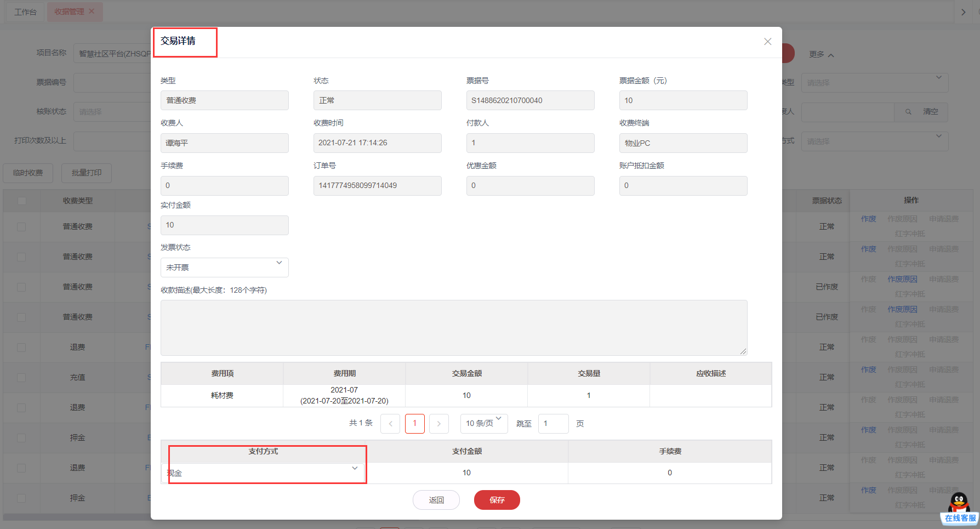Open the 方式 dropdown in the background filter
The width and height of the screenshot is (980, 529).
pyautogui.click(x=875, y=141)
